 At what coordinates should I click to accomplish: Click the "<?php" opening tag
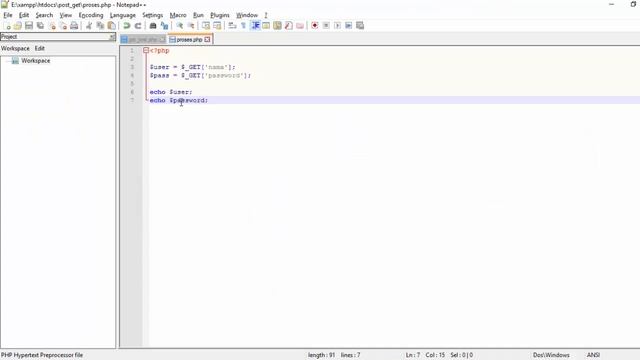pos(160,51)
